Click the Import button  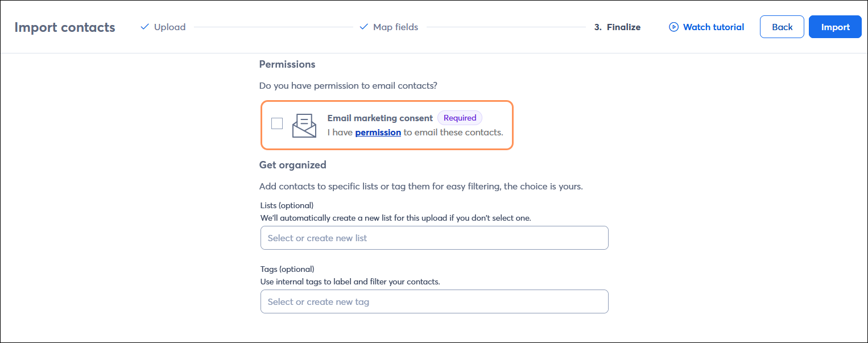coord(834,26)
